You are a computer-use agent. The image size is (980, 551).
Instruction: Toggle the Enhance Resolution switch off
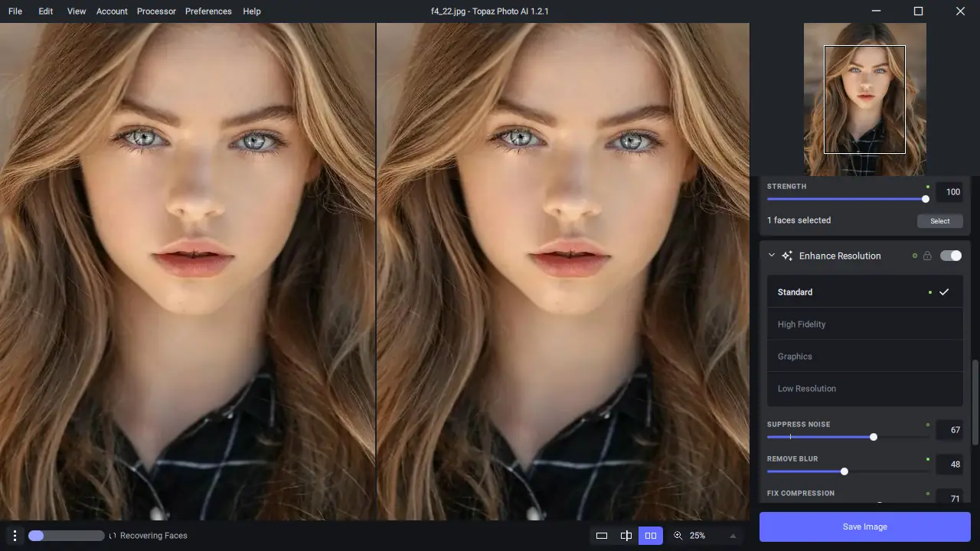pyautogui.click(x=951, y=256)
